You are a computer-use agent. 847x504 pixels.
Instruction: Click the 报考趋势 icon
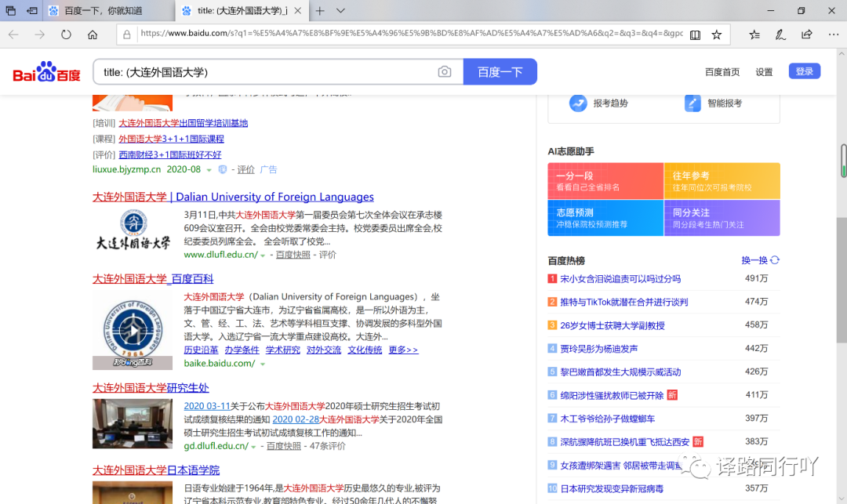(578, 103)
